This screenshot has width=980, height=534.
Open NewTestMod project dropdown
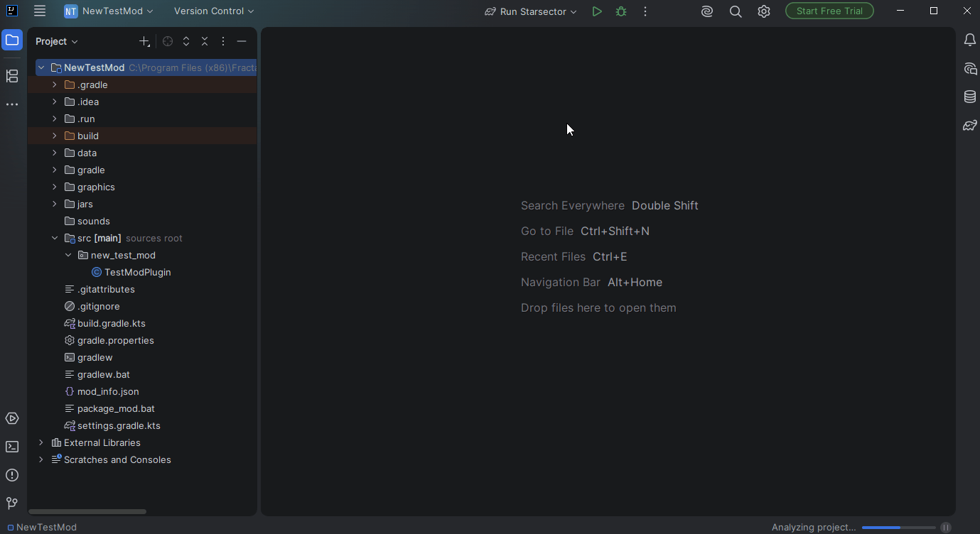(x=109, y=11)
